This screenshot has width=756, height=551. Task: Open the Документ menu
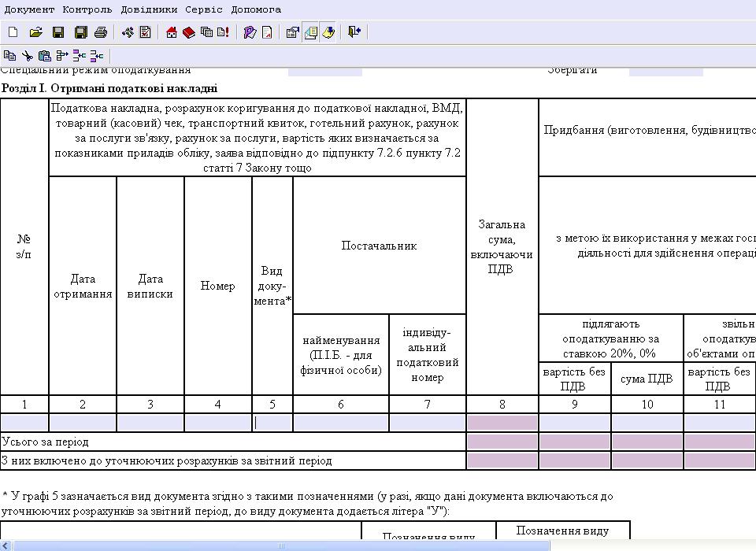[x=30, y=9]
